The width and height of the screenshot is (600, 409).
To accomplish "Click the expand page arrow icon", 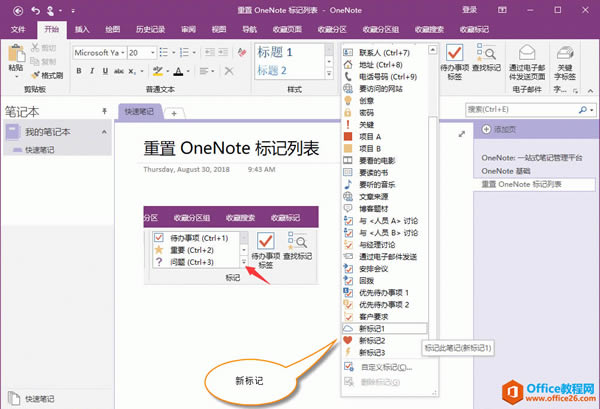I will pyautogui.click(x=462, y=134).
